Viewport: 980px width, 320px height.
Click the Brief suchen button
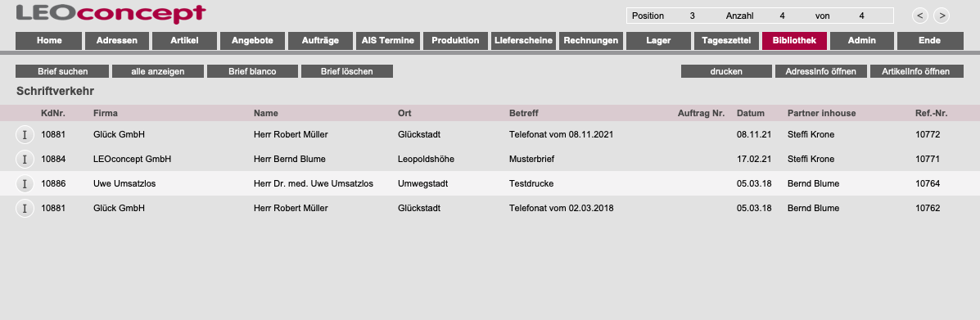point(62,71)
